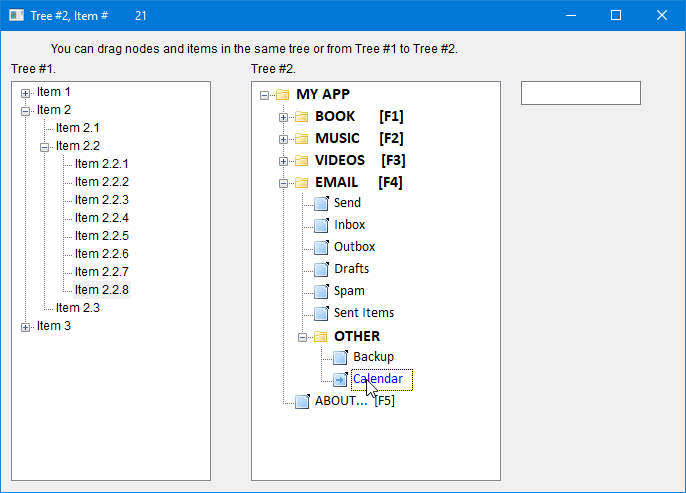Screen dimensions: 686x493
Task: Click the icon beside Spam
Action: coord(320,291)
